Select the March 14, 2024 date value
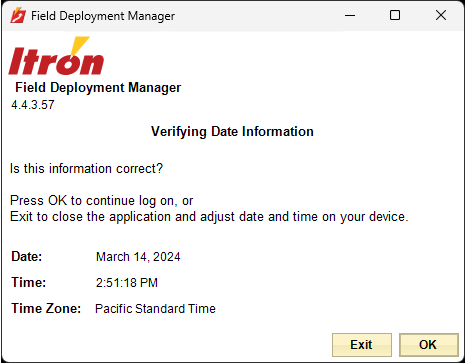This screenshot has height=364, width=466. pyautogui.click(x=138, y=257)
